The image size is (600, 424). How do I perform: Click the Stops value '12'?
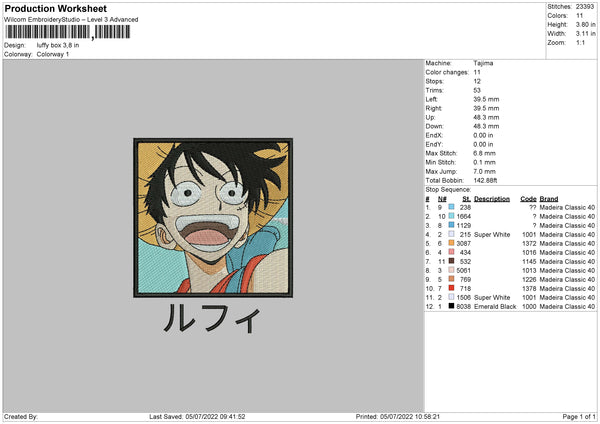point(477,81)
